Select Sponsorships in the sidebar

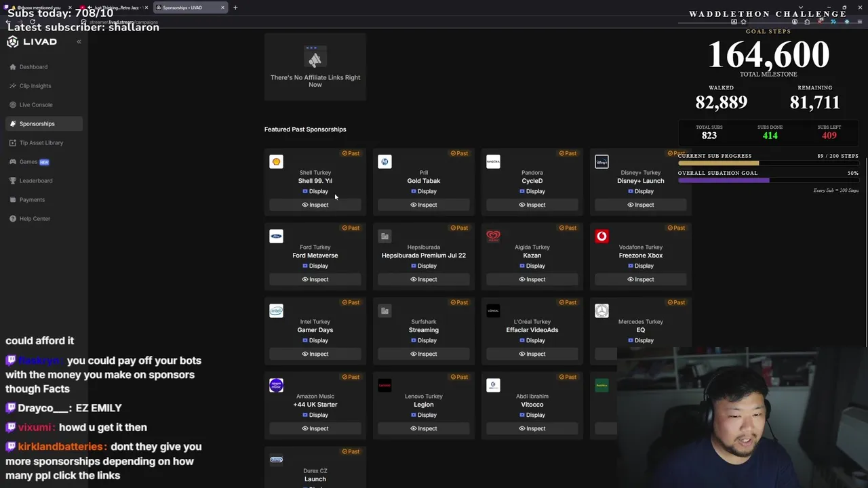(x=44, y=124)
